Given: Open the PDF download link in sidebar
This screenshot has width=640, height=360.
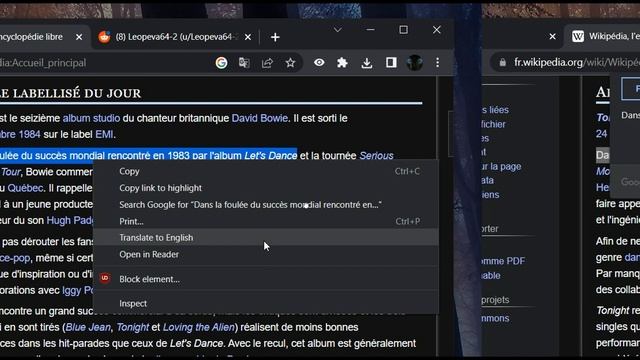Looking at the screenshot, I should click(503, 261).
